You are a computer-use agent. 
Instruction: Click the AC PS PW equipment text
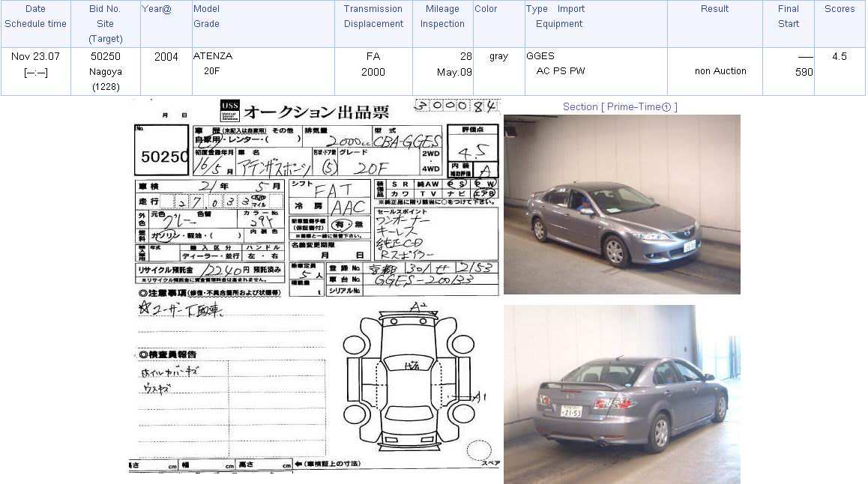tap(560, 71)
